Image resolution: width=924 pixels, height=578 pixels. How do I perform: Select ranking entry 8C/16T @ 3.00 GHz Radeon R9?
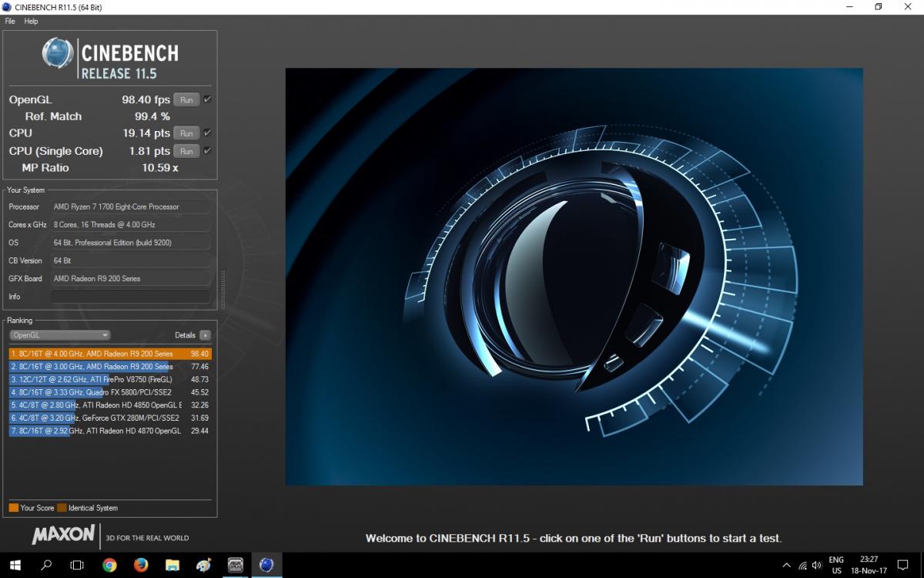[109, 367]
